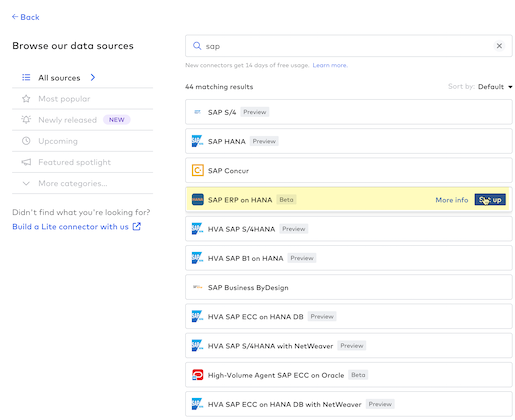Screen dimensions: 515x420
Task: Open the SAP S/4 connector row
Action: pyautogui.click(x=349, y=112)
